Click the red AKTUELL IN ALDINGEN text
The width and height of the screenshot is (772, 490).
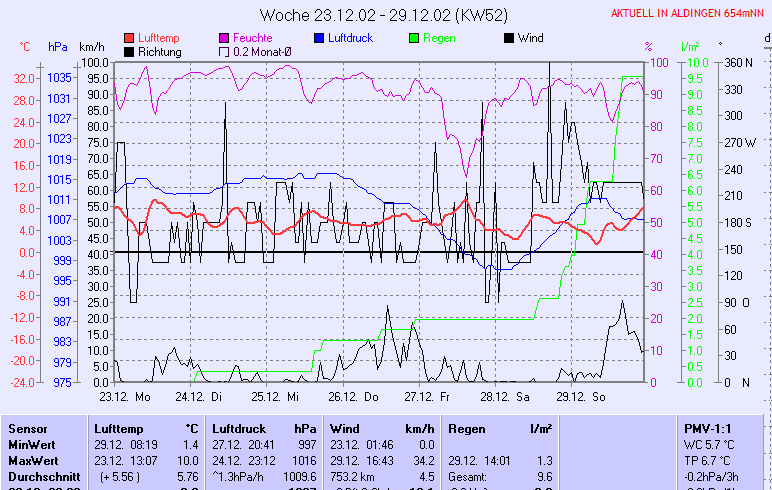coord(689,14)
